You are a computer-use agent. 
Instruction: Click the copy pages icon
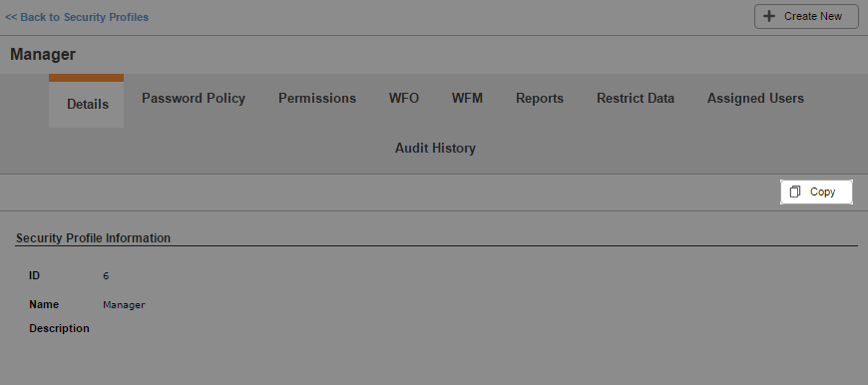click(795, 192)
